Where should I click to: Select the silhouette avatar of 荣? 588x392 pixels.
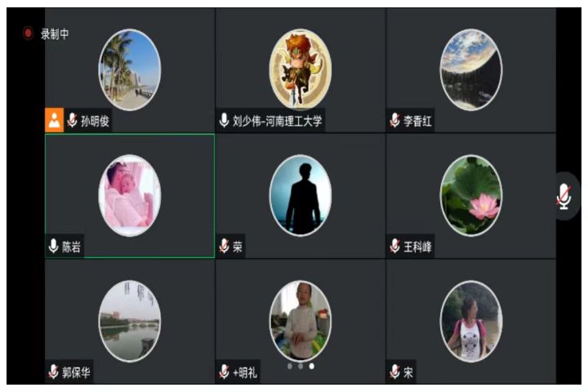click(x=301, y=195)
